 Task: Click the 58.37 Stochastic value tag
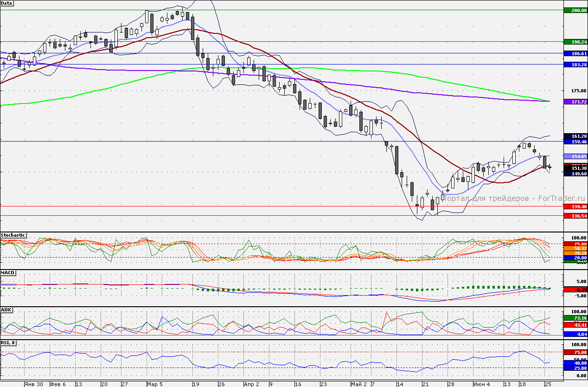pos(575,249)
